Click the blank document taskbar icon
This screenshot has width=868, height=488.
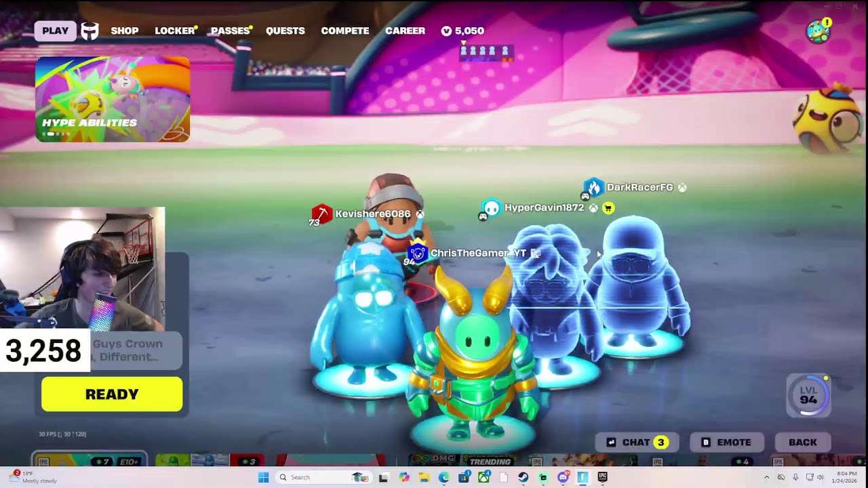(x=503, y=477)
